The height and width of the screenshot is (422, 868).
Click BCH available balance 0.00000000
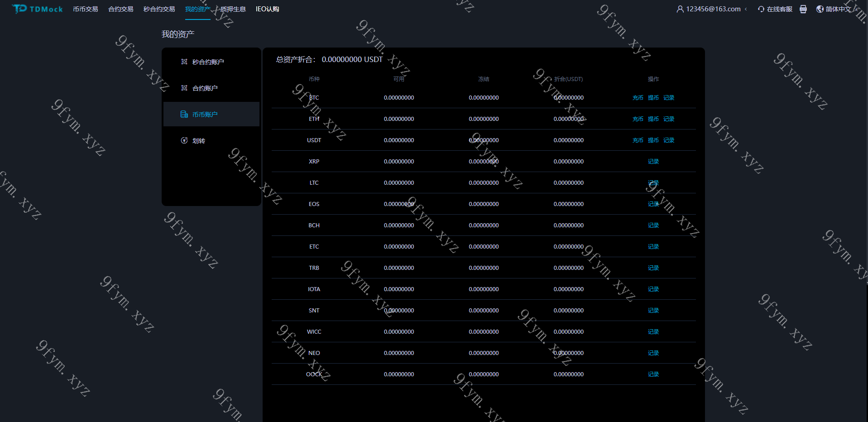coord(399,225)
